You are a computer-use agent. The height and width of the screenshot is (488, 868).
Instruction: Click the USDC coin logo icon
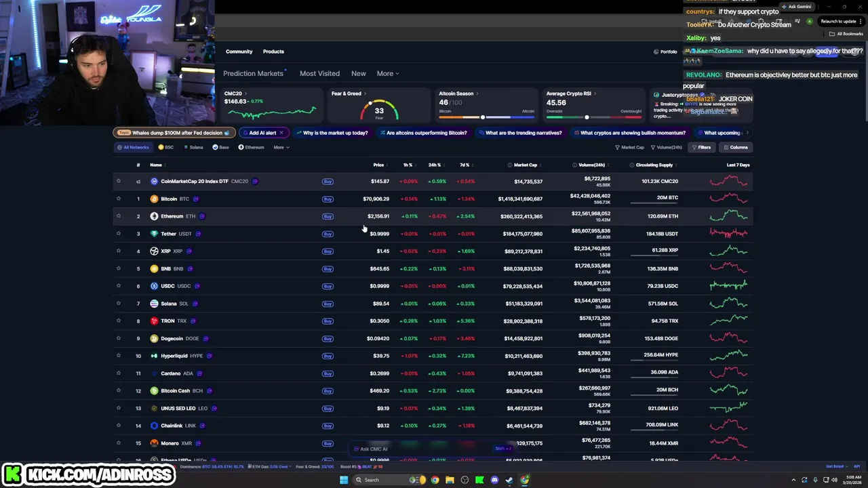tap(154, 286)
